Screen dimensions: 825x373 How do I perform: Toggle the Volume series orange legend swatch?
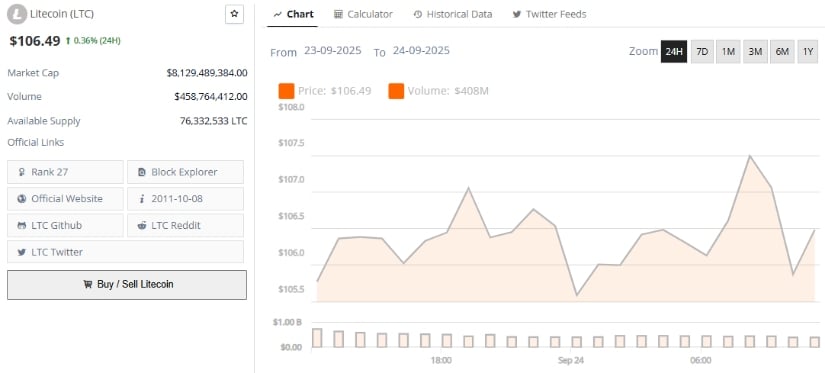[396, 91]
